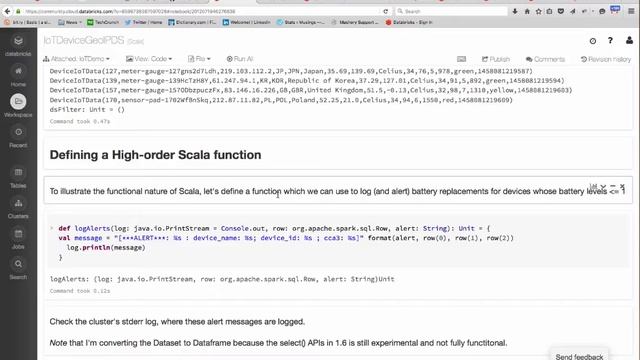This screenshot has height=360, width=640.
Task: Click 'Command took 0.47s' text
Action: point(80,121)
